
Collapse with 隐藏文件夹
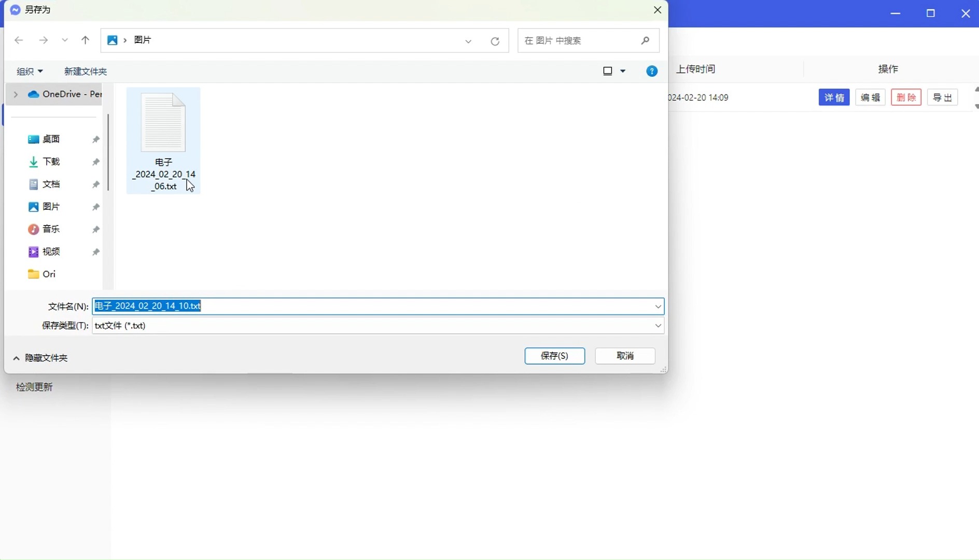(x=40, y=358)
